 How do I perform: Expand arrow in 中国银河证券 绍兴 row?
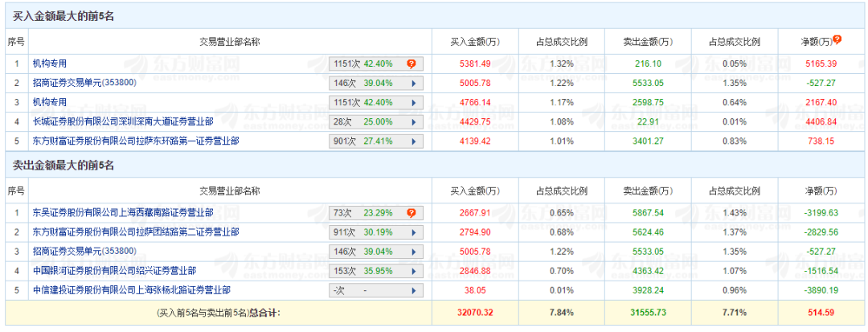tap(413, 271)
